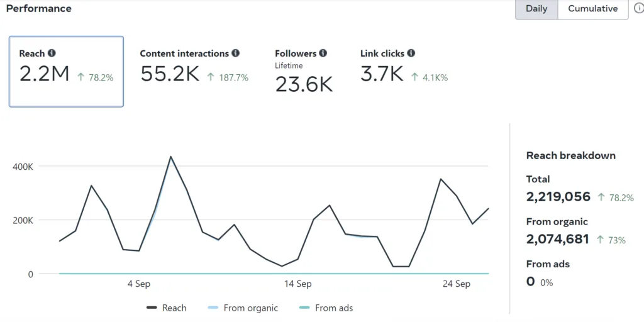Click the up arrow next to 187.7%
The image size is (644, 322).
[x=211, y=77]
